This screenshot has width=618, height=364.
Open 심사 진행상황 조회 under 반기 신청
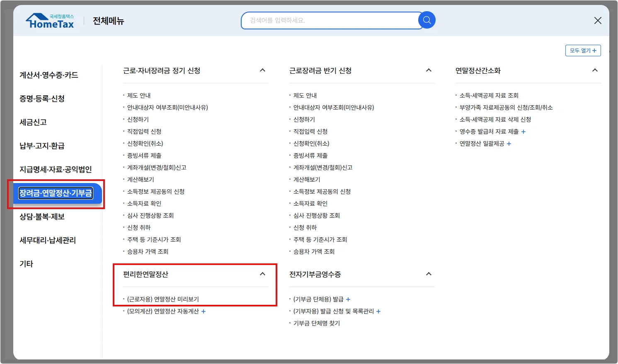pos(317,216)
